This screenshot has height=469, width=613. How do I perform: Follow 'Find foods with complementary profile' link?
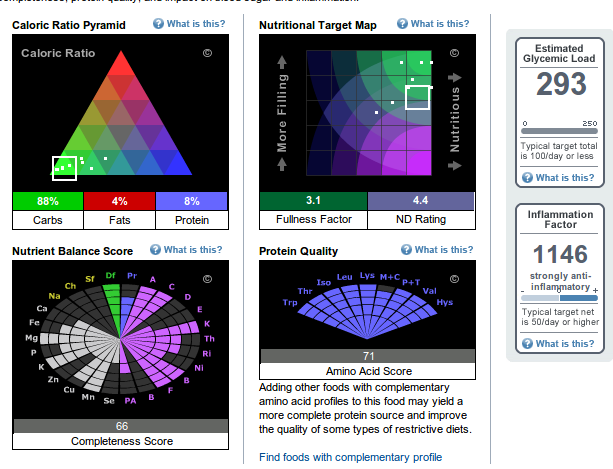[x=350, y=457]
